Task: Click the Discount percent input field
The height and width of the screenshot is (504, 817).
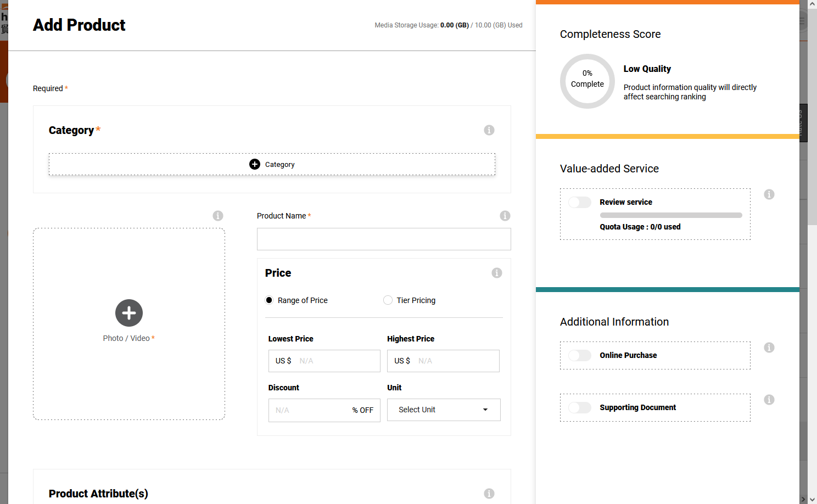Action: 310,411
